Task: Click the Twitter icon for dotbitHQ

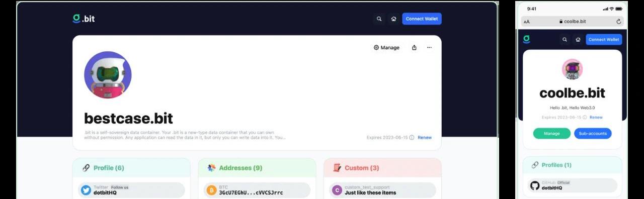Action: coord(86,190)
